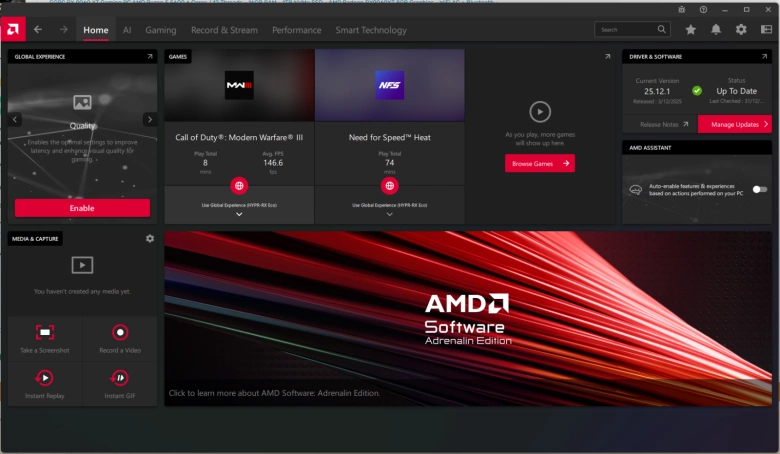Open the Performance tab
780x454 pixels.
coord(296,30)
